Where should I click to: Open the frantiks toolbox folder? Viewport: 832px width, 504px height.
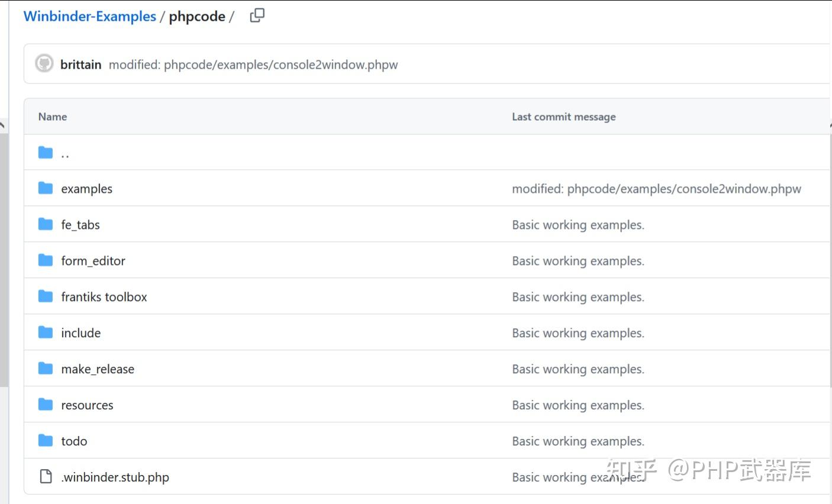(x=104, y=297)
